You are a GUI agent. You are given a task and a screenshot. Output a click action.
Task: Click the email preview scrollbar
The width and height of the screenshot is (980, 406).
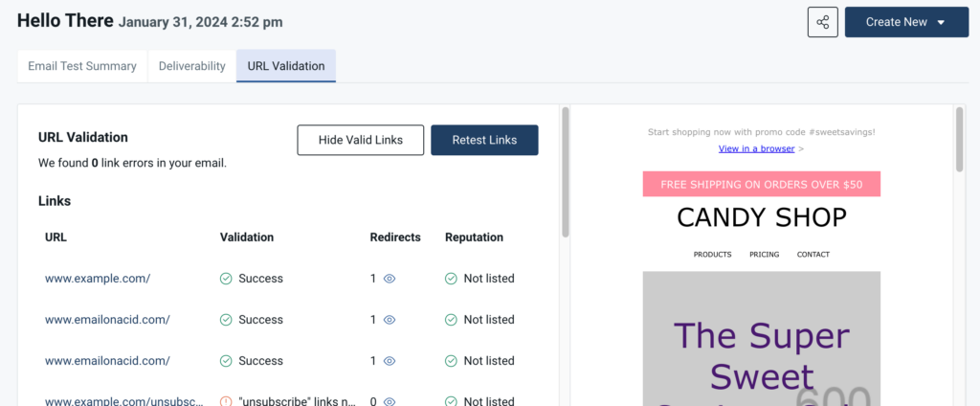pos(959,139)
